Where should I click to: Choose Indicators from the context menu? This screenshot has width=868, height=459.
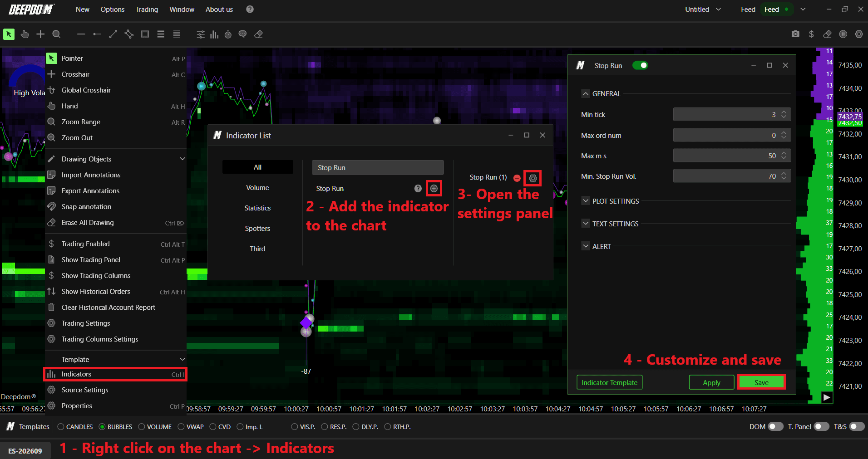(115, 374)
